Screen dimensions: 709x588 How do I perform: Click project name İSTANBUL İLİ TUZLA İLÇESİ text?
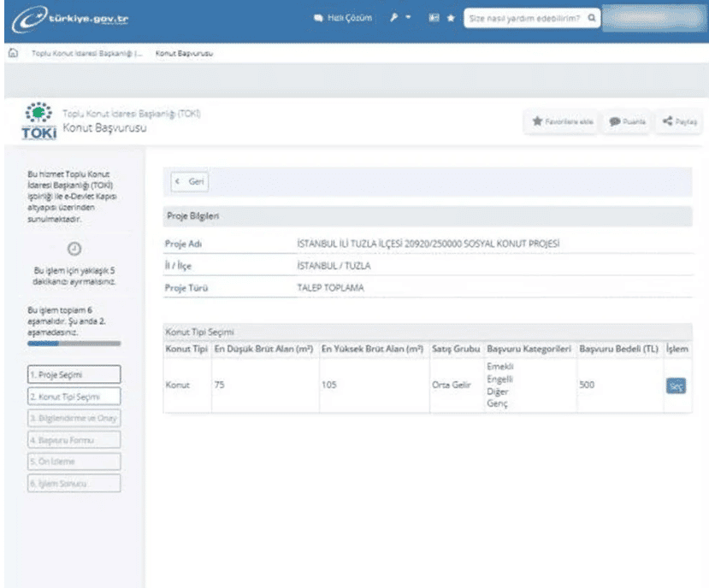(x=428, y=244)
